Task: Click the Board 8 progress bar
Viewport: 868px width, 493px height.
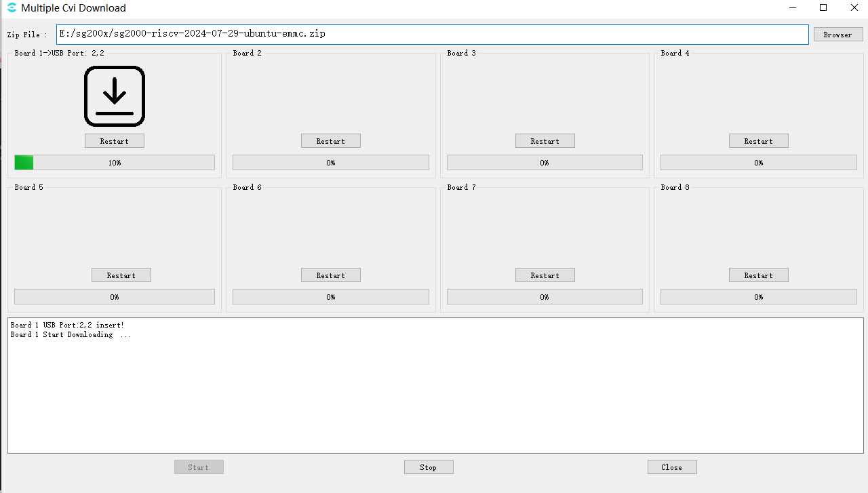Action: [759, 297]
